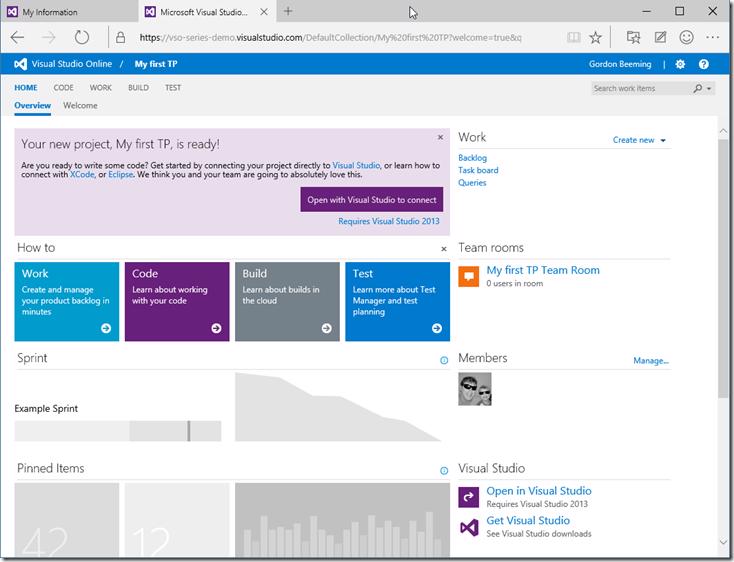This screenshot has height=562, width=734.
Task: Click the member avatar photo
Action: point(475,389)
